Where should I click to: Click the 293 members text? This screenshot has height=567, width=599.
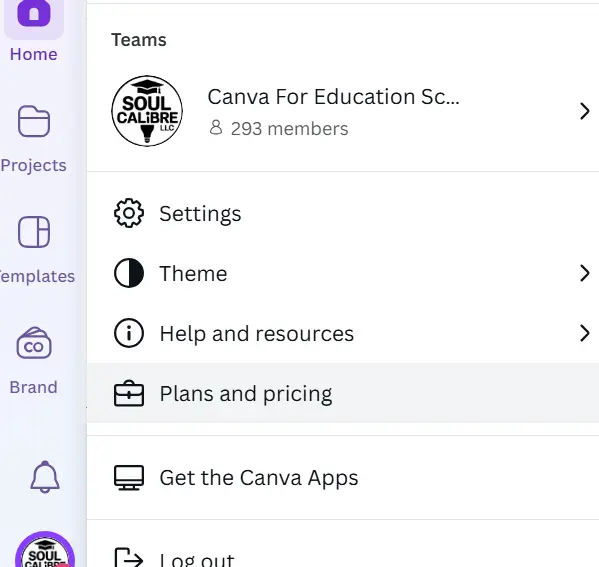[289, 129]
